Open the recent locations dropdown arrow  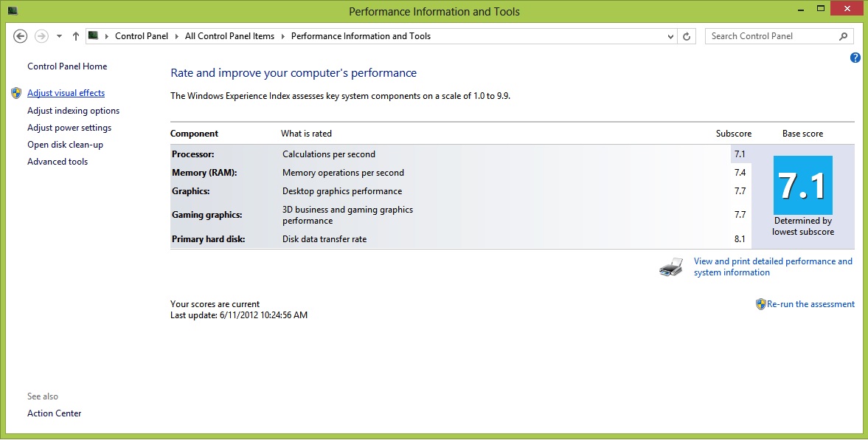(x=59, y=36)
